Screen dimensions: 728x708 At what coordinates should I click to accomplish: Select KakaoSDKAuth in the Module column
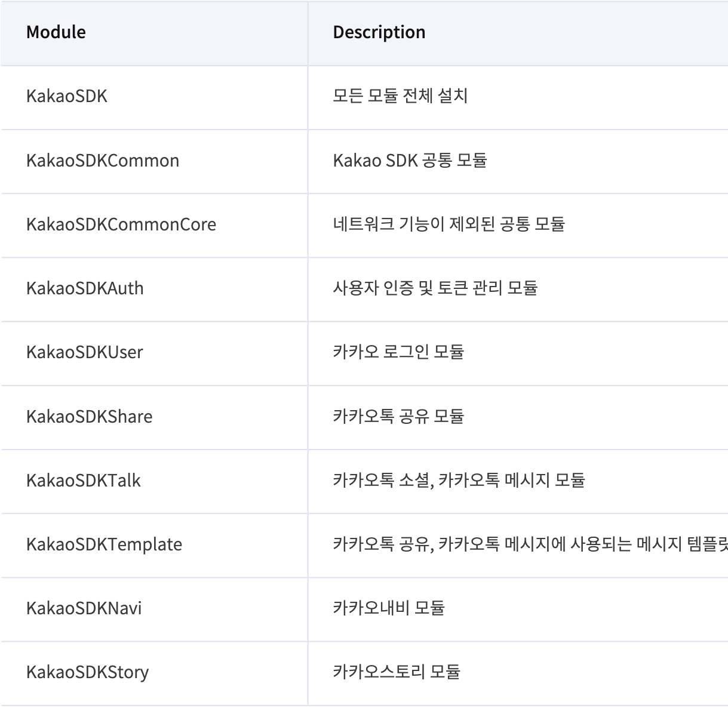coord(85,288)
